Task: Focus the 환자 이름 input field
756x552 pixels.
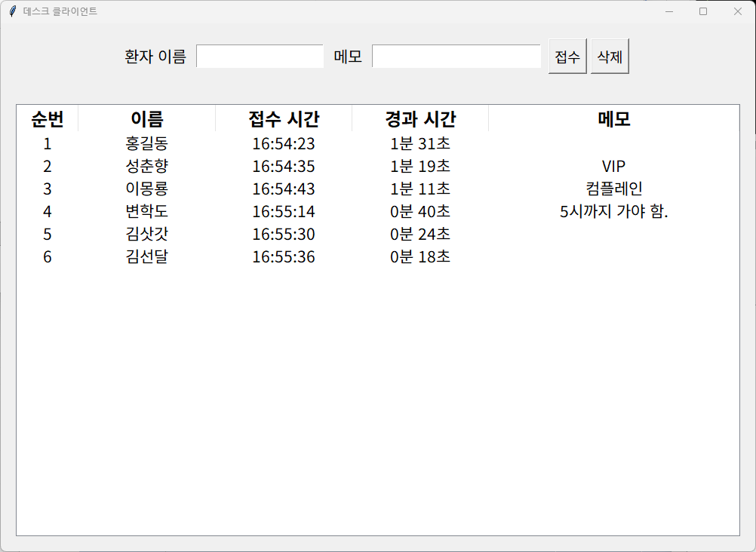Action: 260,57
